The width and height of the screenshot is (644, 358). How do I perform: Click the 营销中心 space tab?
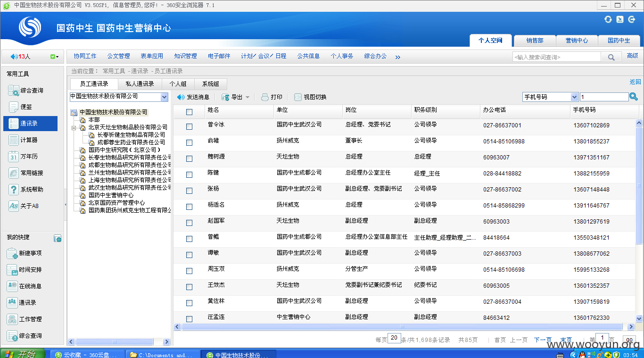(577, 41)
